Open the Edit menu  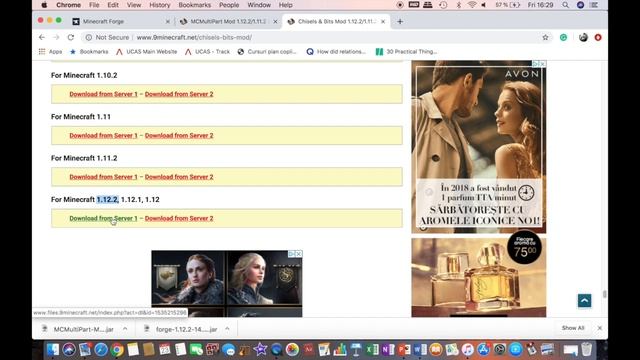[x=113, y=5]
